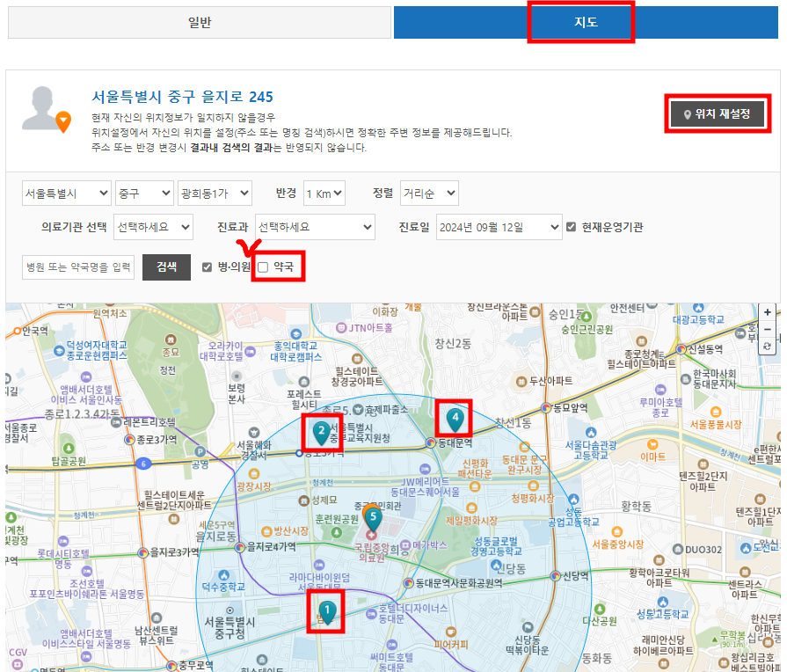The width and height of the screenshot is (787, 672).
Task: Click the 덕수중학교 school map icon
Action: (224, 575)
